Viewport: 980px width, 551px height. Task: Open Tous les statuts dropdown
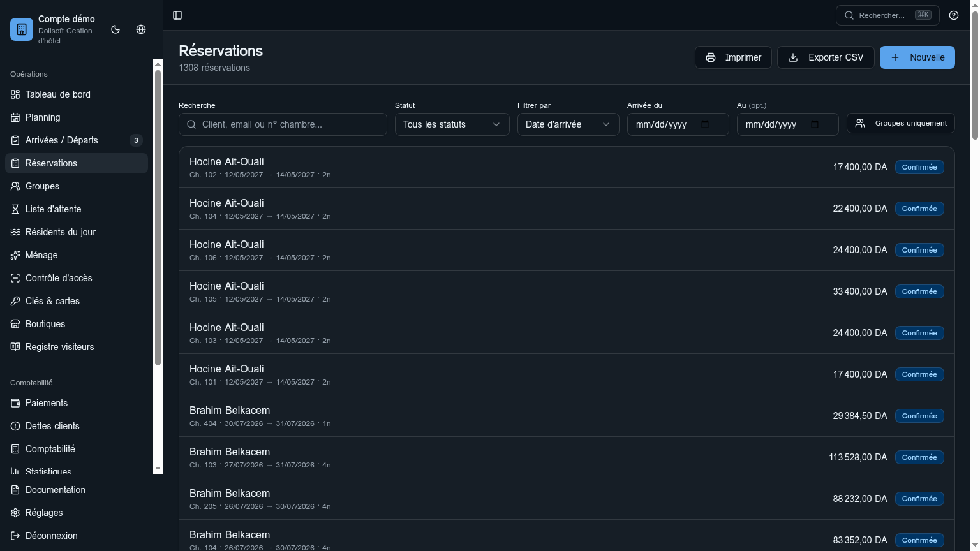pyautogui.click(x=452, y=124)
